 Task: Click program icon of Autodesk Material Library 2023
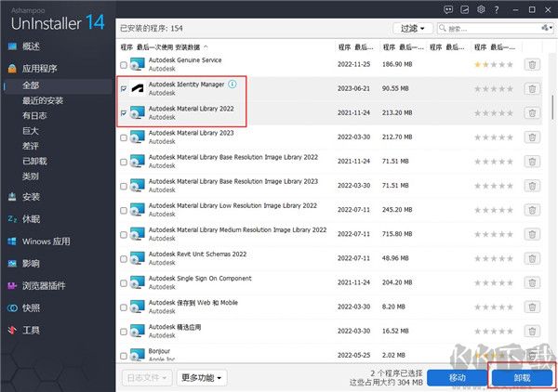point(138,137)
